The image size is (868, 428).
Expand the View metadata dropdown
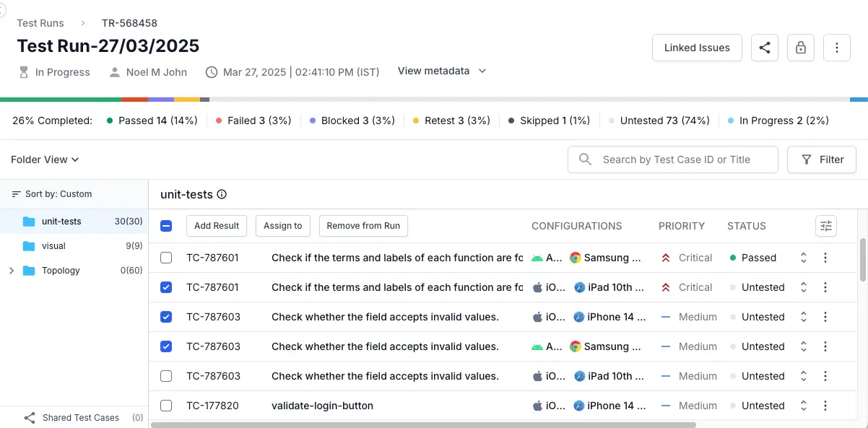(442, 71)
